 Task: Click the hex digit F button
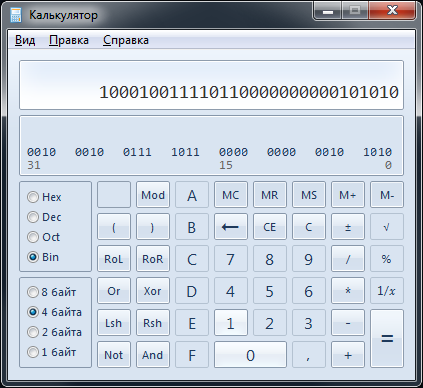[192, 355]
